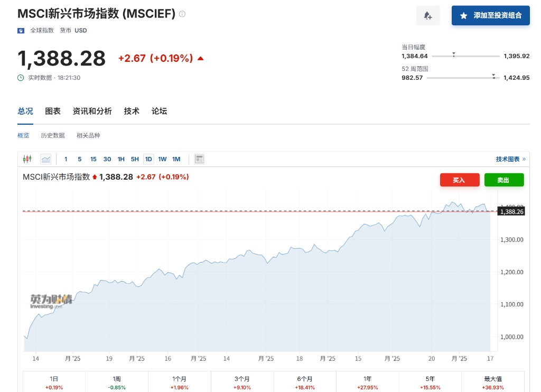Switch chart interval to 5H
541x392 pixels.
click(135, 159)
